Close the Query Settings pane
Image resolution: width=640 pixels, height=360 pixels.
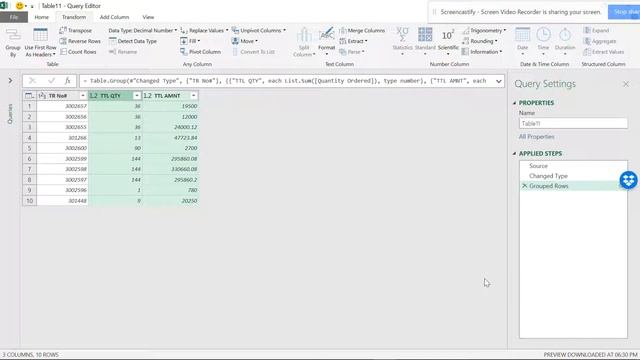626,84
